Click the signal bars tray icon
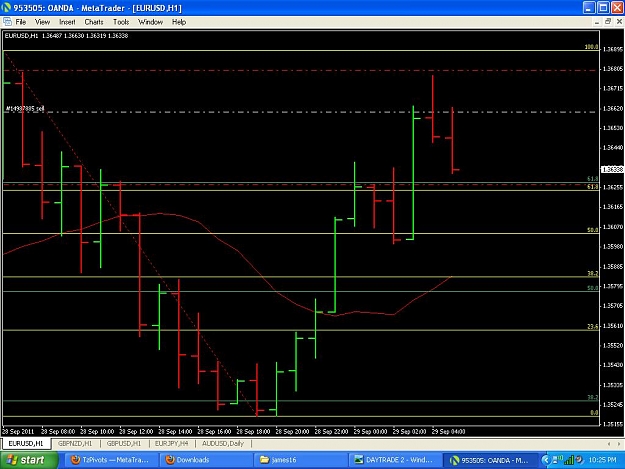 [x=570, y=460]
